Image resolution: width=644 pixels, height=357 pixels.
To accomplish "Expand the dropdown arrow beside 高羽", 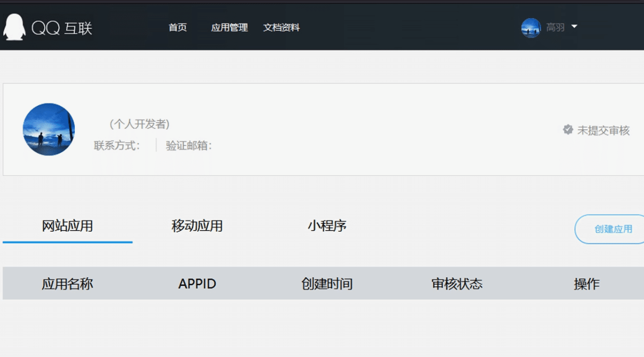I will pyautogui.click(x=574, y=27).
